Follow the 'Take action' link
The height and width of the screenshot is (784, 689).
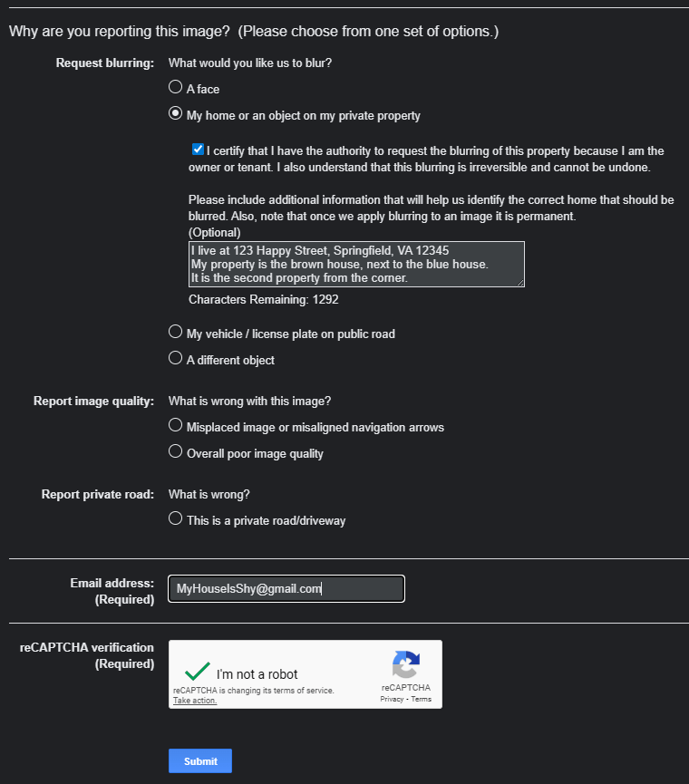(195, 701)
